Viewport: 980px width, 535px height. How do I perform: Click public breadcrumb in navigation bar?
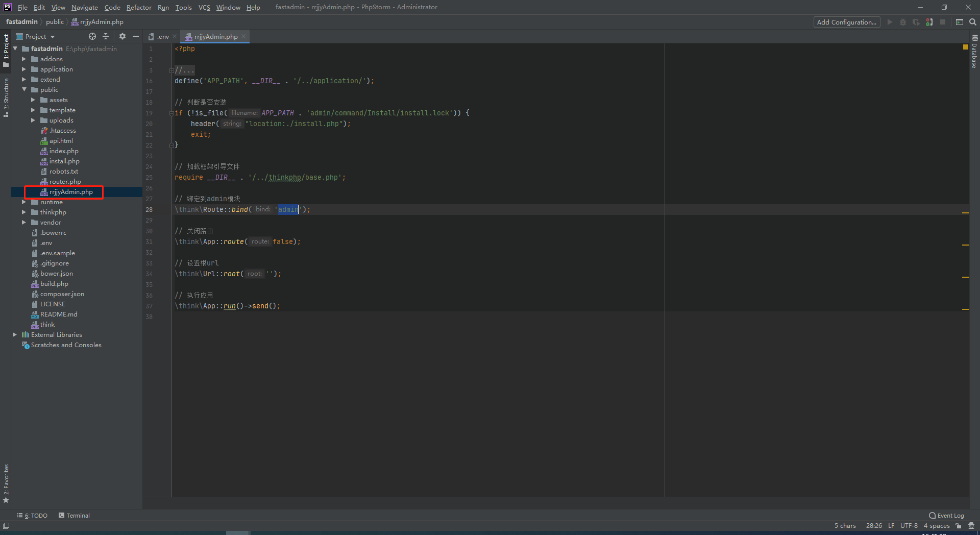[55, 22]
